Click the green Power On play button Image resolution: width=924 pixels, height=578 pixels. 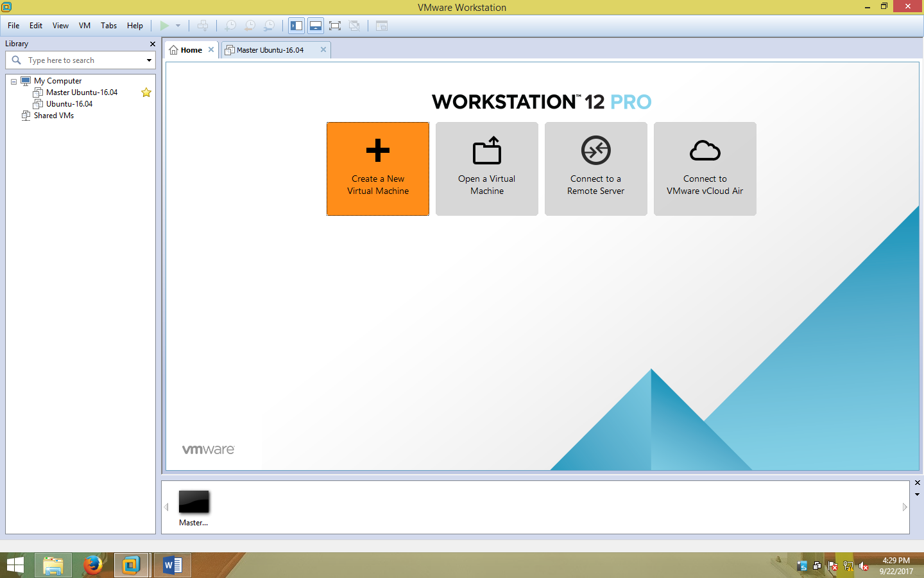pyautogui.click(x=164, y=26)
